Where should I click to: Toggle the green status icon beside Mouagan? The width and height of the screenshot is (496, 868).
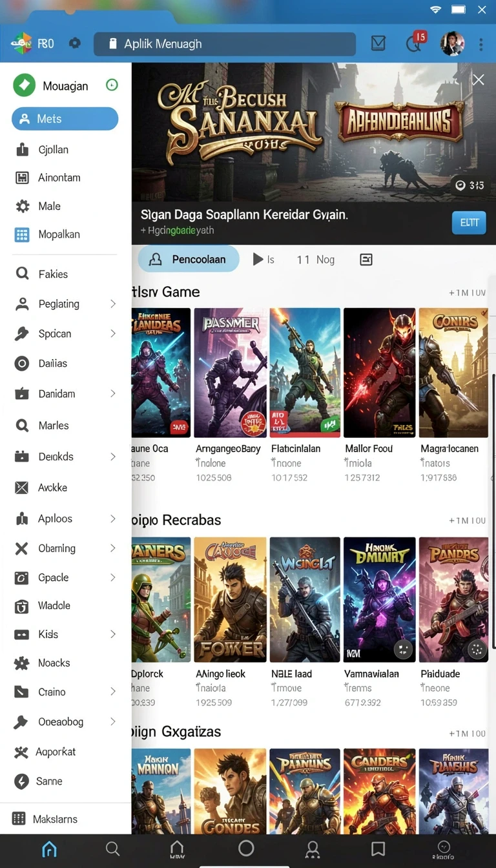(112, 85)
